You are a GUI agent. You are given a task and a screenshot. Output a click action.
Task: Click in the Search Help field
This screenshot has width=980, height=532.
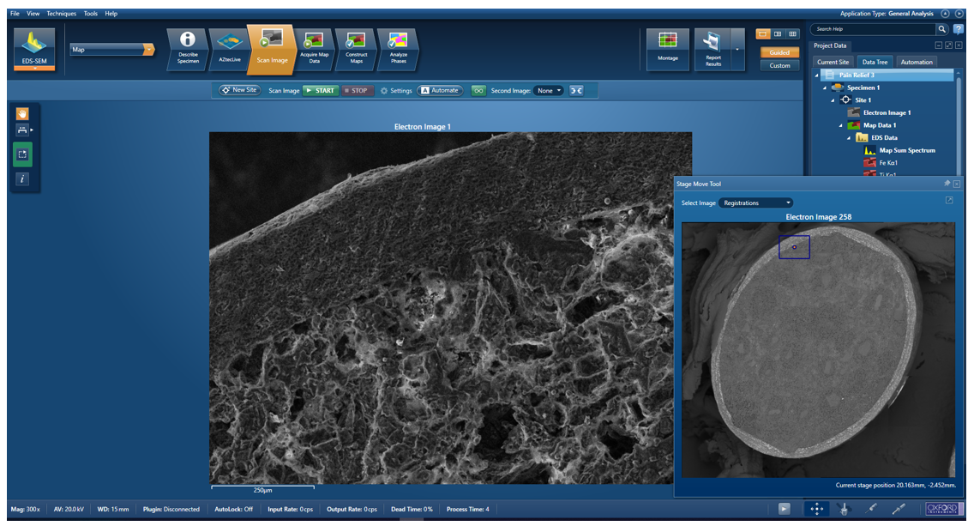(872, 29)
